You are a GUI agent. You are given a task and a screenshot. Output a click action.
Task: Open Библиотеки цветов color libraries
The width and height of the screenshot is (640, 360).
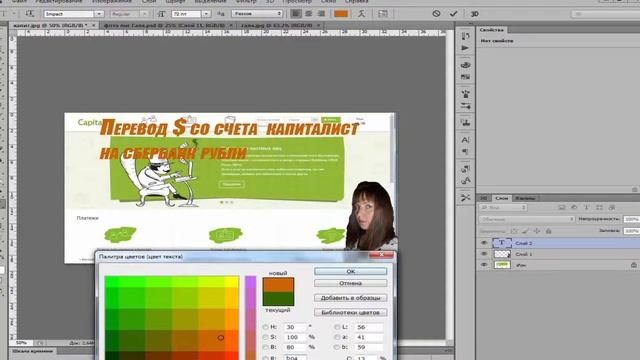[x=350, y=313]
